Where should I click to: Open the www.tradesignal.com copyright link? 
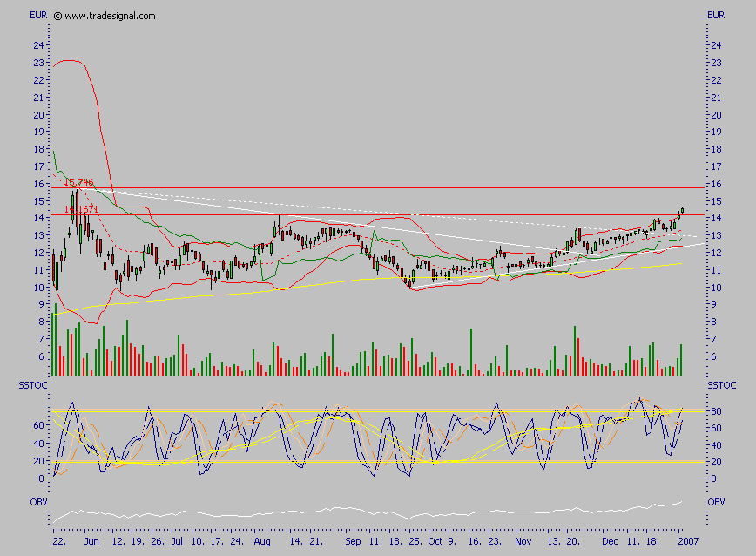tap(105, 16)
